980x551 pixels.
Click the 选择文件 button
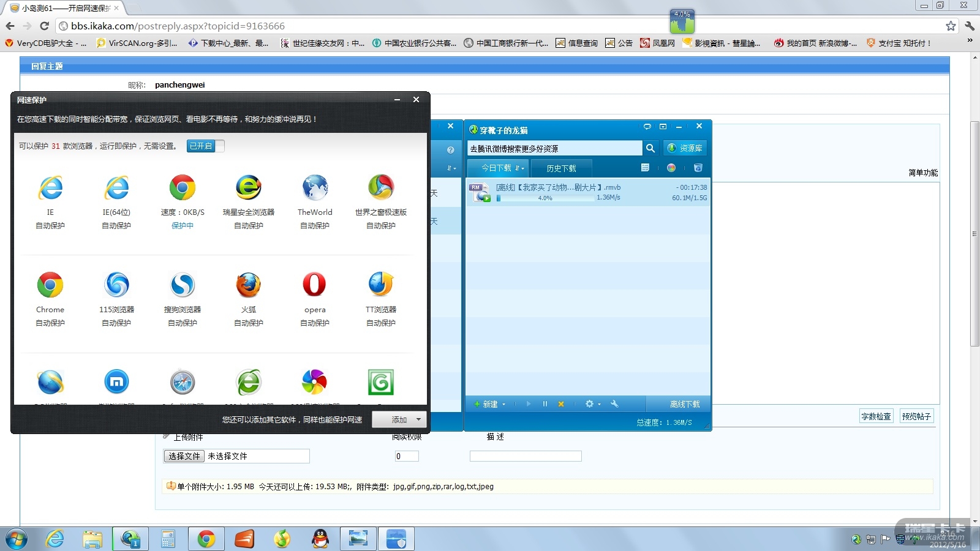[x=184, y=456]
